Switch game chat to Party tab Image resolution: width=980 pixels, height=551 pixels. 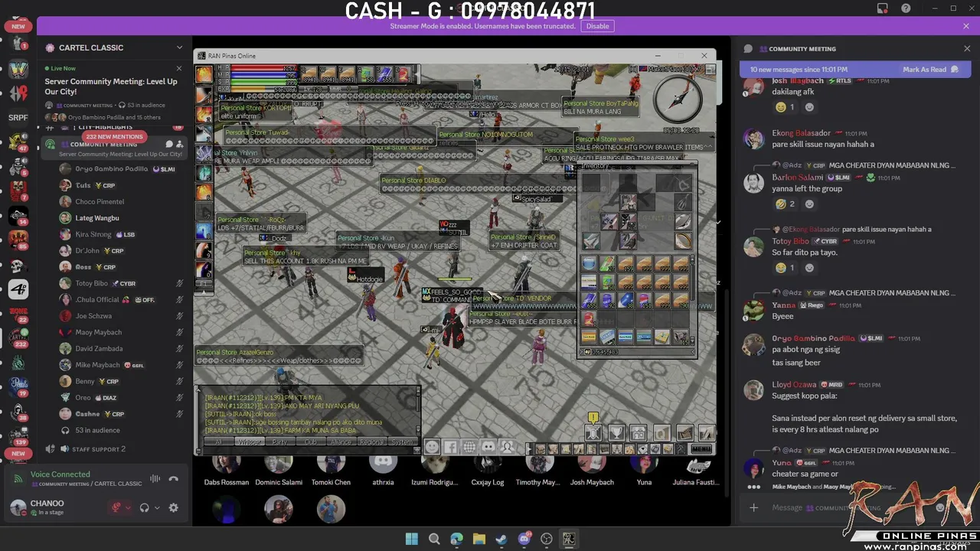click(x=280, y=442)
